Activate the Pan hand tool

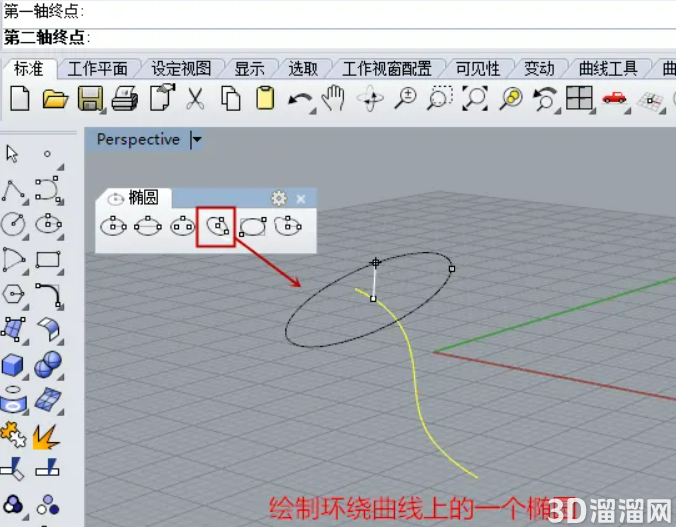click(x=334, y=98)
